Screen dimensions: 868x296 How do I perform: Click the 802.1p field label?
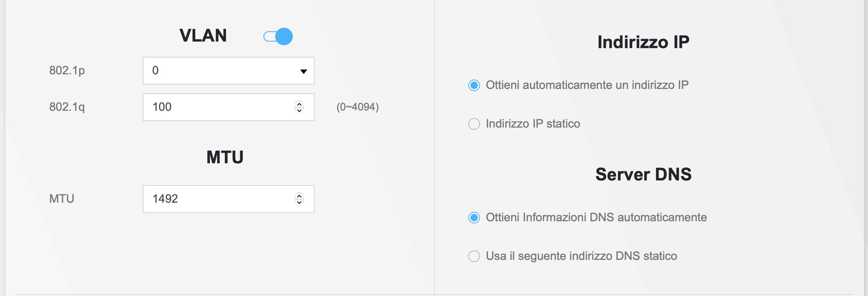(x=67, y=71)
